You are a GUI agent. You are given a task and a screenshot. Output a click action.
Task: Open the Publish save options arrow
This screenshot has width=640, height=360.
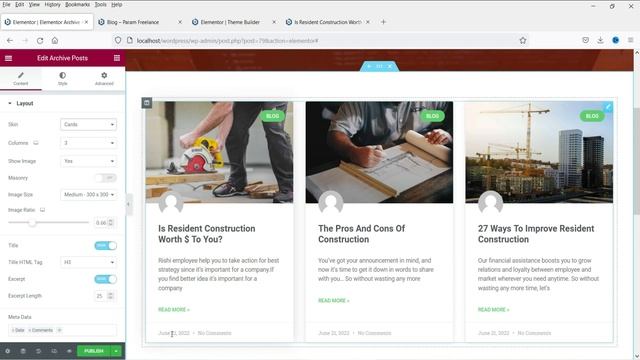[116, 351]
